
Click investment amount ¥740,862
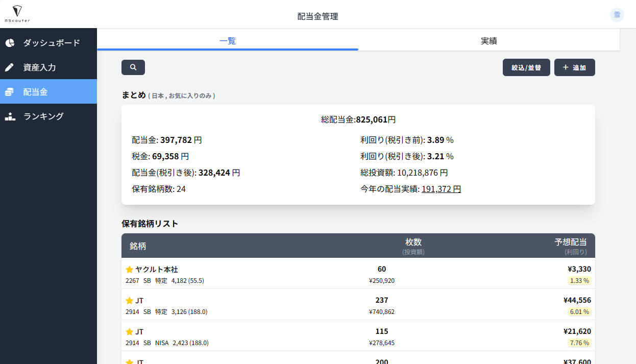pyautogui.click(x=382, y=312)
